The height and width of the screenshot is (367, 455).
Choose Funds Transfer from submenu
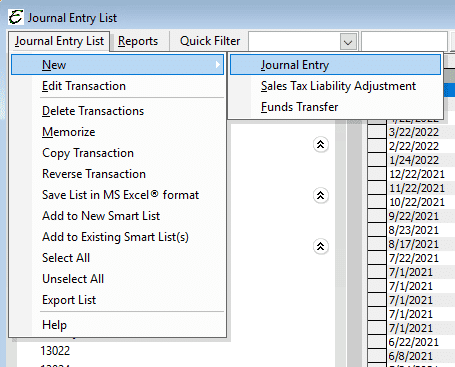[x=335, y=107]
